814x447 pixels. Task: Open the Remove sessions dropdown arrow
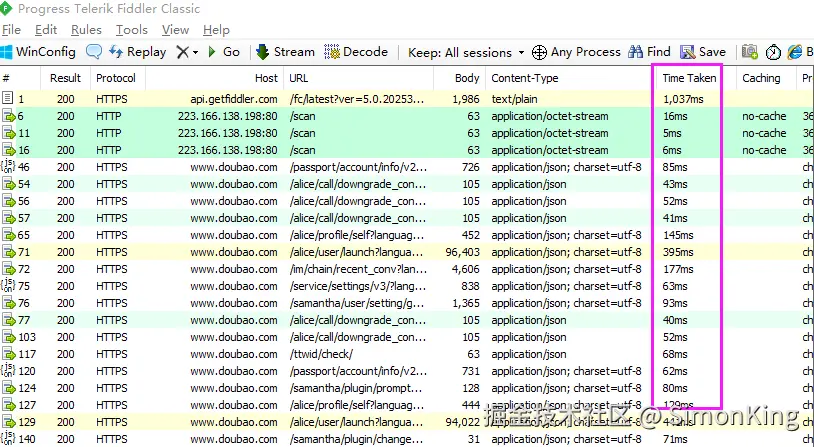pyautogui.click(x=195, y=52)
